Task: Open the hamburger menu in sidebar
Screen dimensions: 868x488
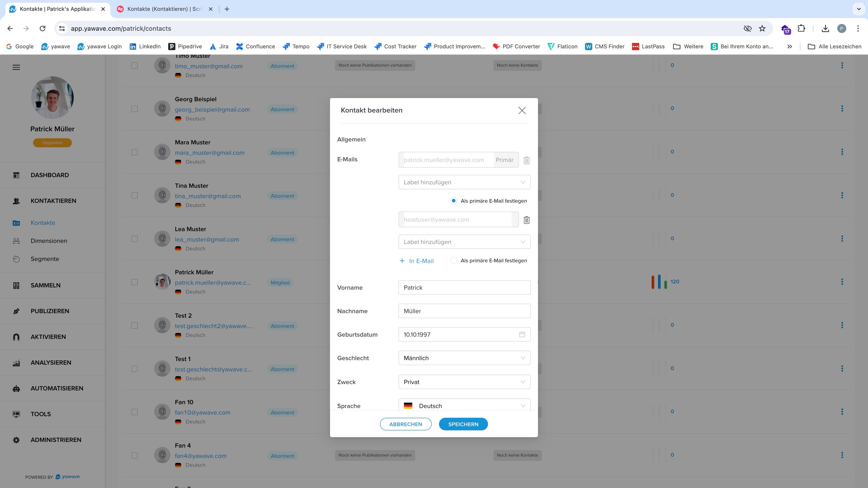Action: 16,67
